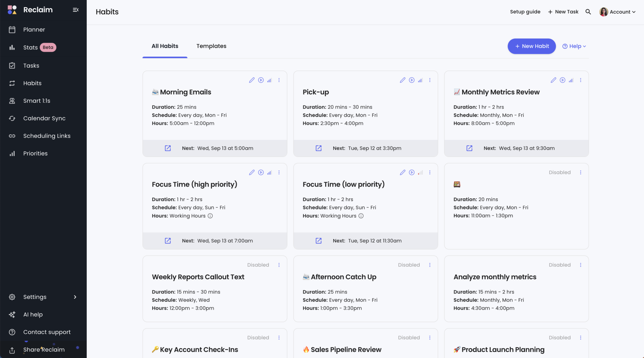Click the priority bars icon on Monthly Metrics Review
This screenshot has width=644, height=358.
571,80
